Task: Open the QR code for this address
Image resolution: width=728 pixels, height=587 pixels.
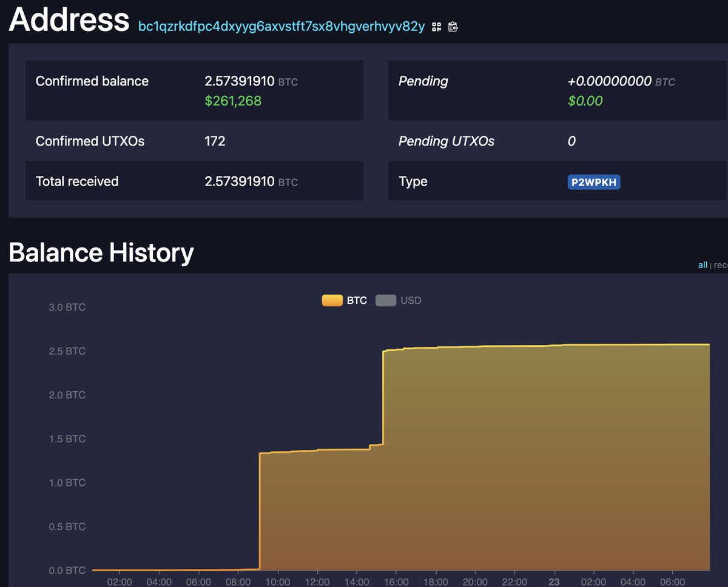Action: pyautogui.click(x=436, y=26)
